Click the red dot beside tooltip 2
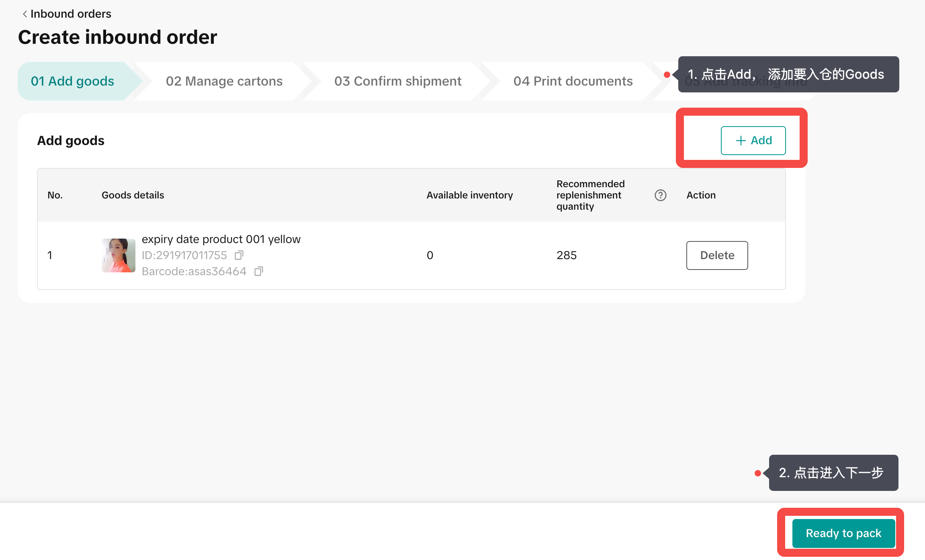This screenshot has width=925, height=560. pos(758,473)
